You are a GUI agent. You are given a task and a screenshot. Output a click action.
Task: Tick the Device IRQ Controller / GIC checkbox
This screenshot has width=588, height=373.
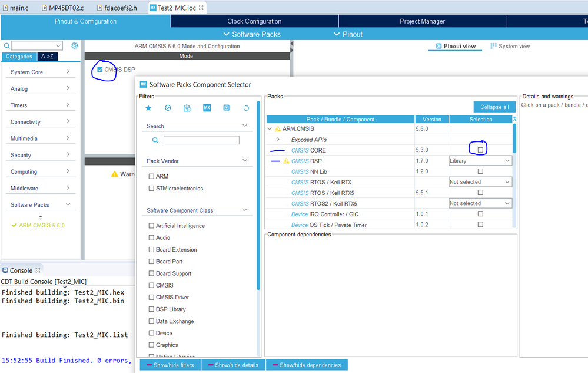tap(480, 214)
